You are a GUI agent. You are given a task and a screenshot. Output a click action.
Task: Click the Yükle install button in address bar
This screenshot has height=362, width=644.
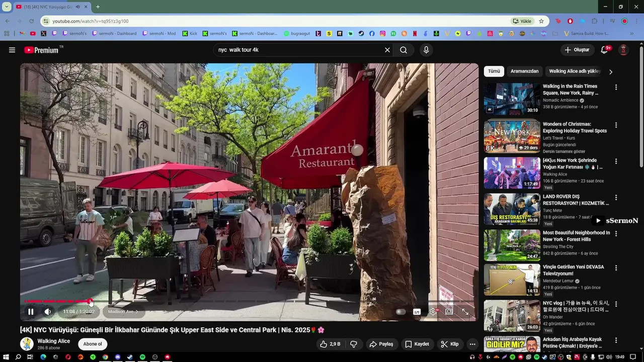(x=522, y=21)
